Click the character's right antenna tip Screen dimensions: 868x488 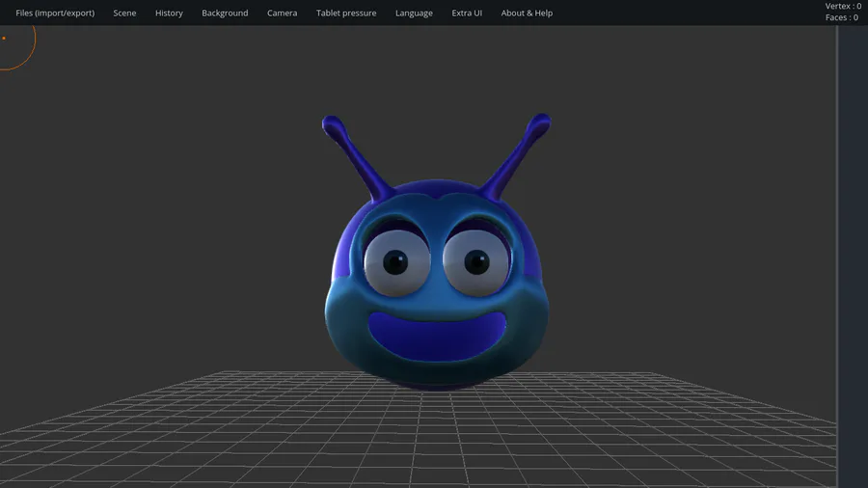point(540,122)
